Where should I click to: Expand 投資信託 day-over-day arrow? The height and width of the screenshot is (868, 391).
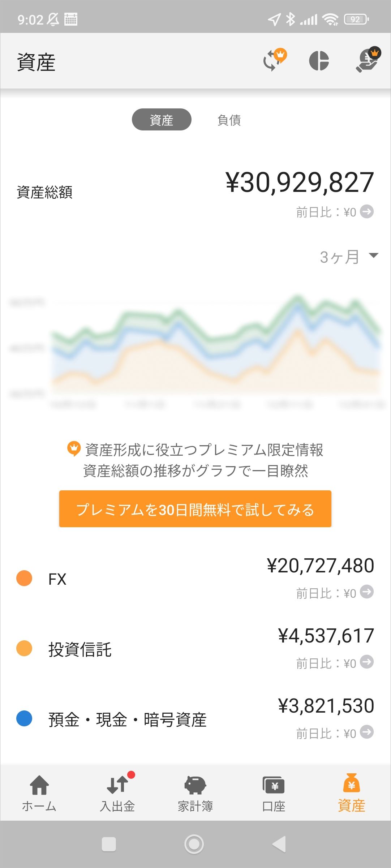point(367,662)
